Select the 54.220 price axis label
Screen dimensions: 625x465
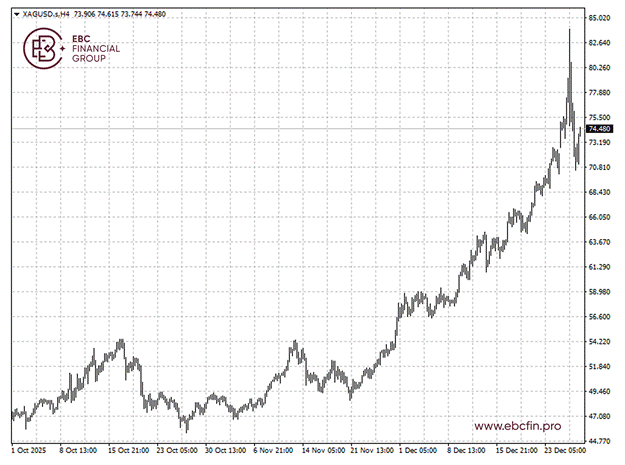tap(599, 342)
